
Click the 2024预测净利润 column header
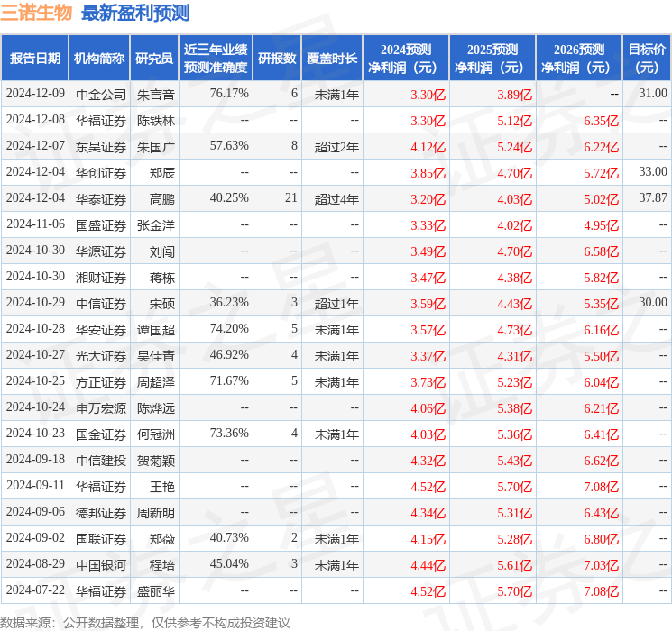(x=406, y=59)
